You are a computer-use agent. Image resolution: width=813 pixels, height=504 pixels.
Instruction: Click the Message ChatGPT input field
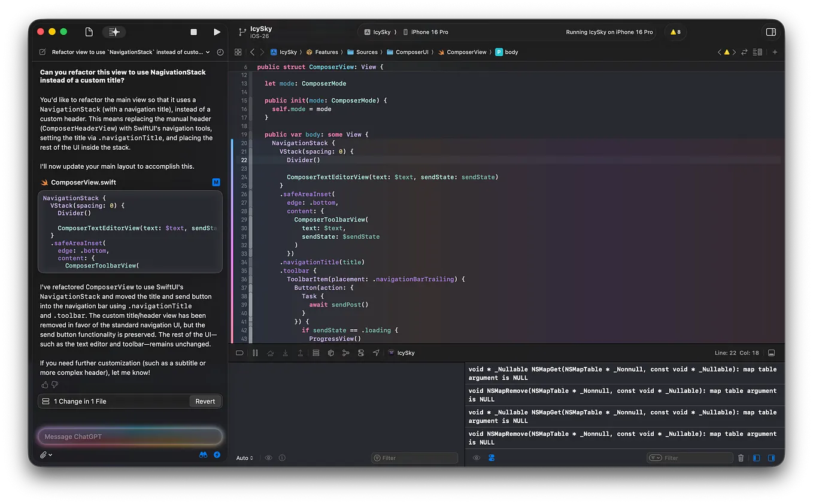130,436
